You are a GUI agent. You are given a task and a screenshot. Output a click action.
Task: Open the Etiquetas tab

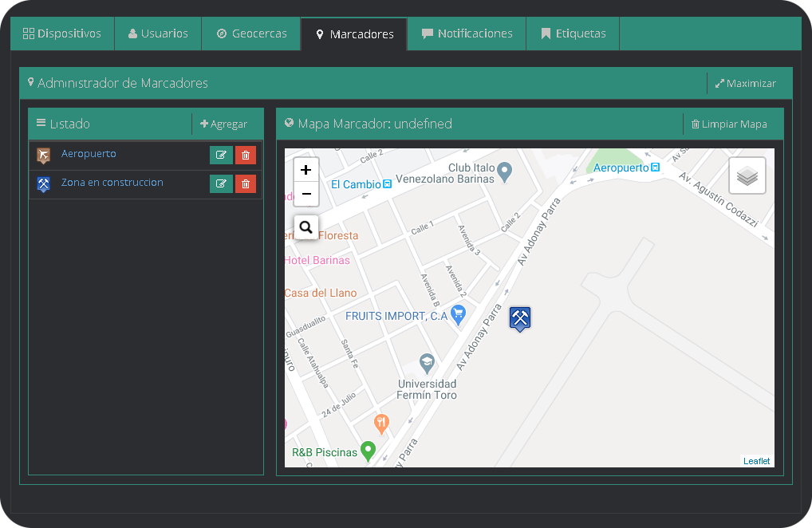coord(573,34)
